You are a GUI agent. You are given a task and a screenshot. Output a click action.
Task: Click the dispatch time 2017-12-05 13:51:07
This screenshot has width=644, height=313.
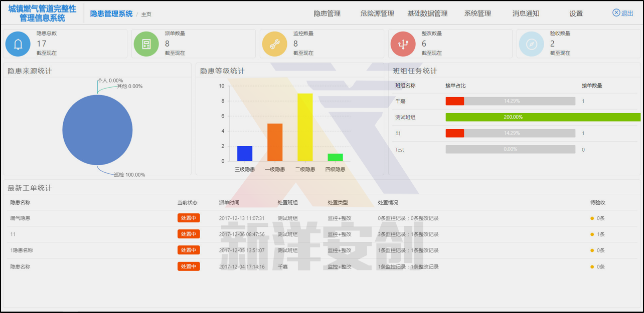tap(242, 250)
